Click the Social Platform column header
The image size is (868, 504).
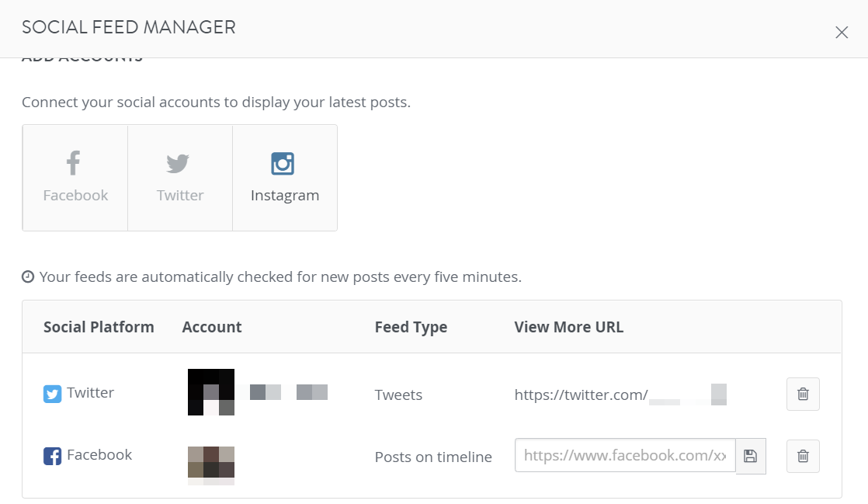point(99,327)
